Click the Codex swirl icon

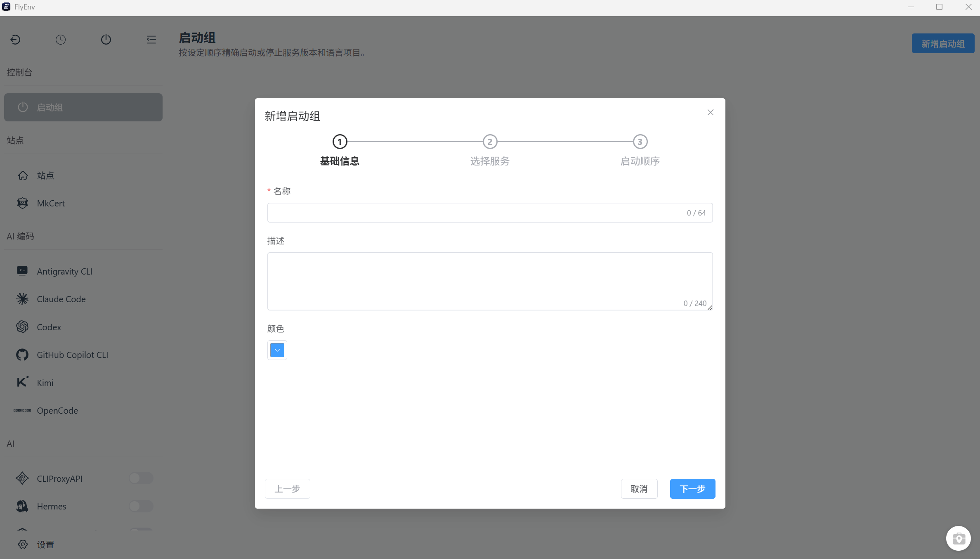click(22, 327)
